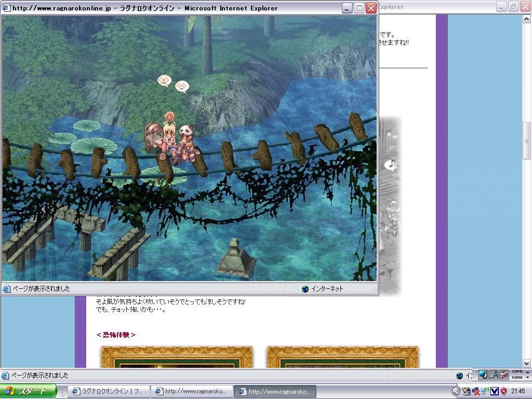Expand hidden system tray icons
This screenshot has width=532, height=399.
point(456,391)
